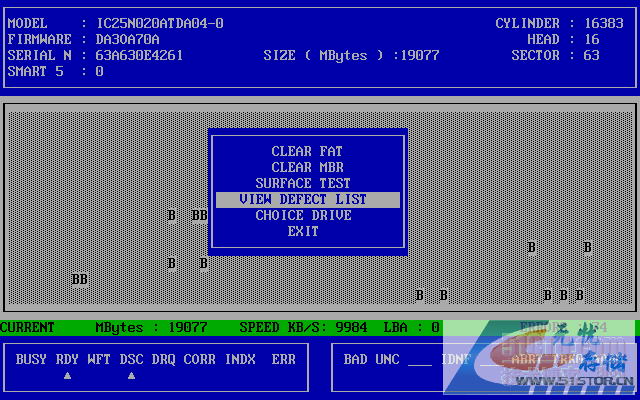
Task: Click the LBA value 0
Action: point(435,327)
